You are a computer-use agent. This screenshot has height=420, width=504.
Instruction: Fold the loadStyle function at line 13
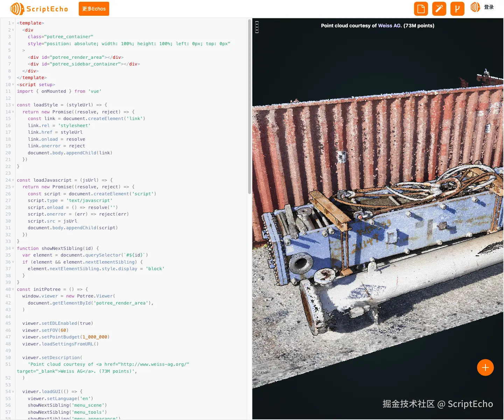pyautogui.click(x=13, y=105)
